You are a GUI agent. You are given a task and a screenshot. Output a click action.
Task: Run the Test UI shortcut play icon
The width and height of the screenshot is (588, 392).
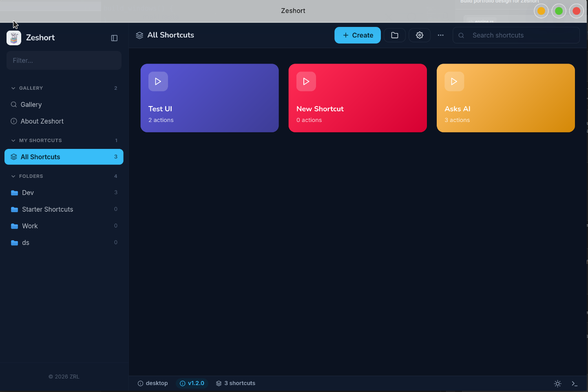[158, 82]
